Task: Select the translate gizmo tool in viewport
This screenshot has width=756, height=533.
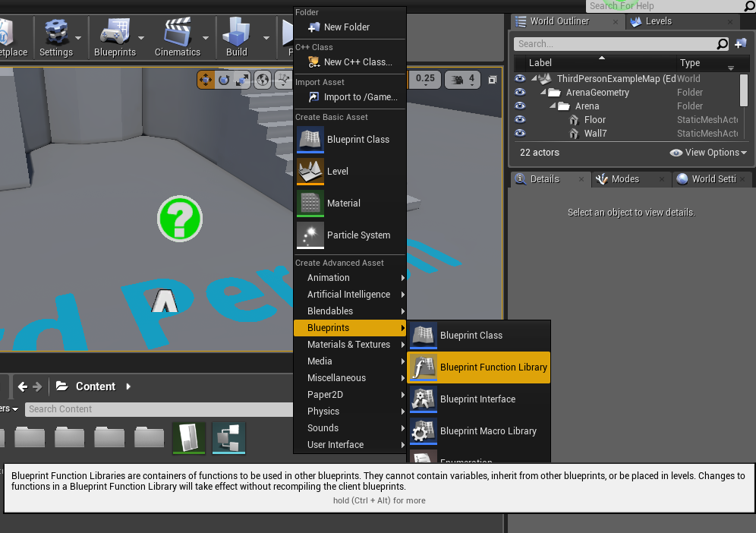Action: click(x=206, y=80)
